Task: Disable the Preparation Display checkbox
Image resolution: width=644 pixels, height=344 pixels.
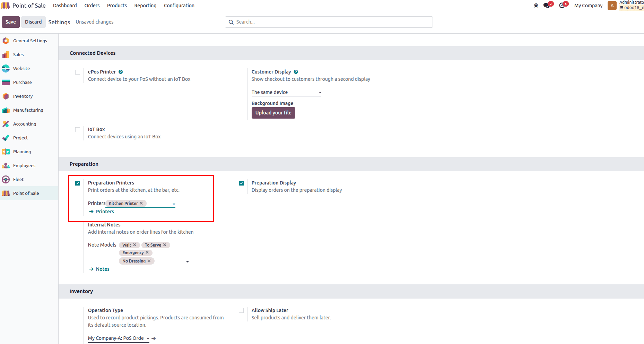Action: click(x=241, y=183)
